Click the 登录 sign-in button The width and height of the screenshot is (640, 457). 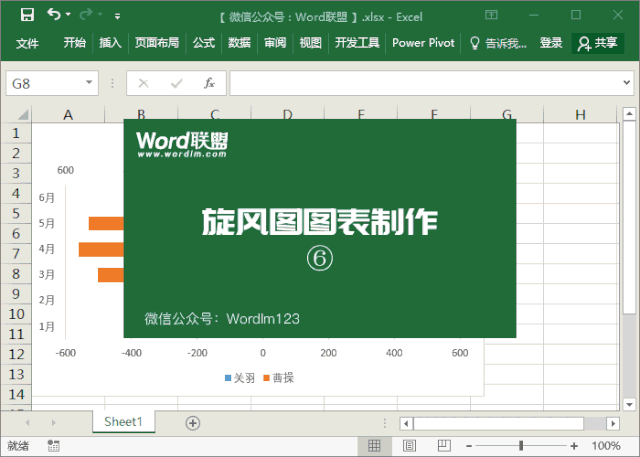[551, 43]
